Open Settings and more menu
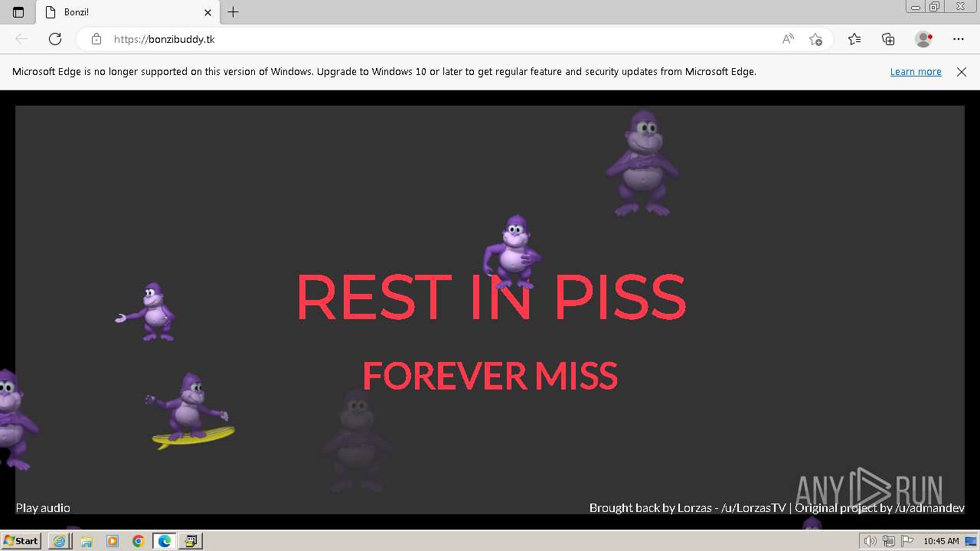 [x=959, y=39]
